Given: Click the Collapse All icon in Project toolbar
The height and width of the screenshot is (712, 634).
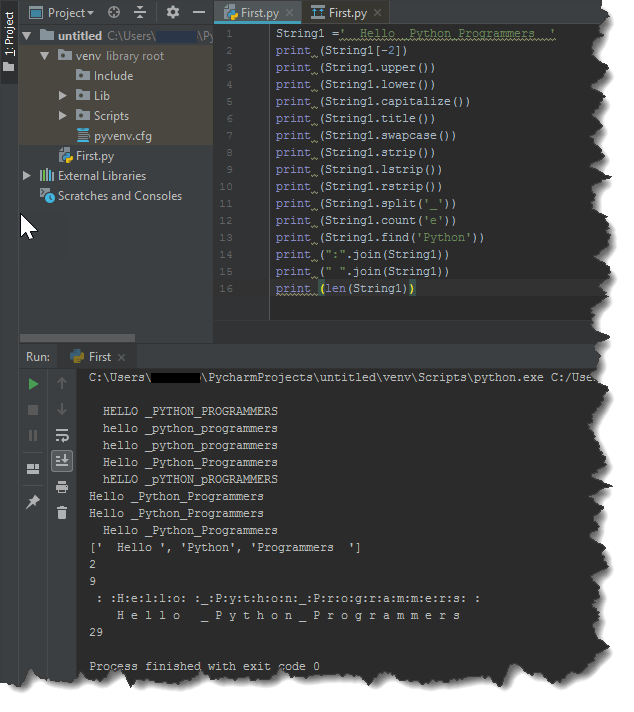Looking at the screenshot, I should coord(140,13).
